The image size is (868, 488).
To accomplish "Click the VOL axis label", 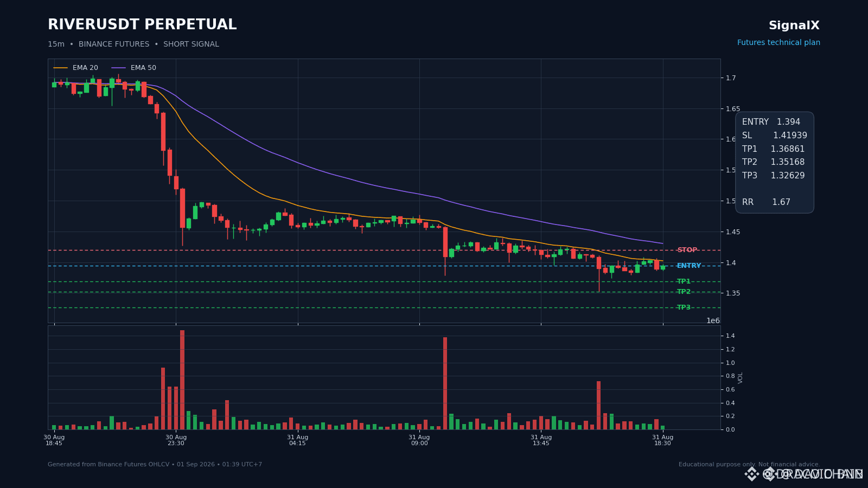I will coord(741,378).
